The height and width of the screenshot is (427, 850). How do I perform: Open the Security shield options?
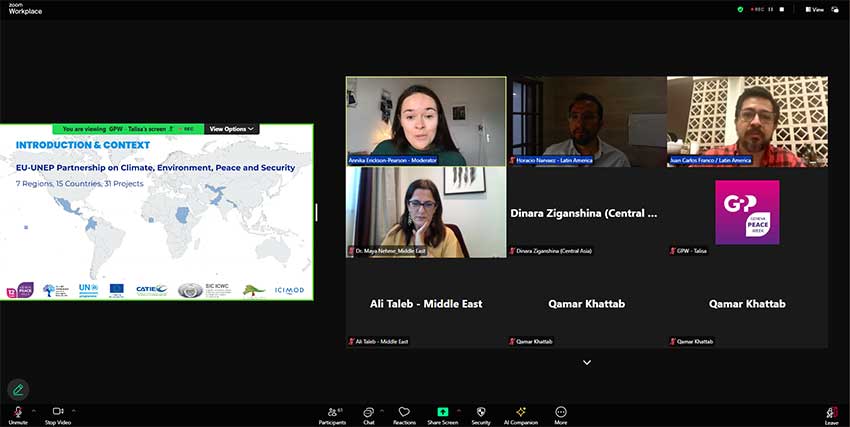coord(481,413)
